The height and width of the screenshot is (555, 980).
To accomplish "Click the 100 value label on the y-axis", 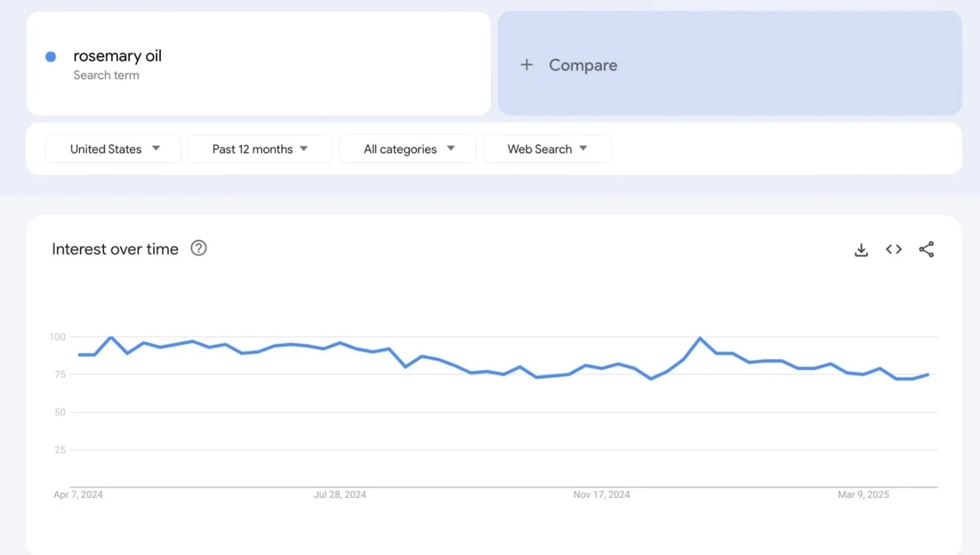I will (x=58, y=337).
